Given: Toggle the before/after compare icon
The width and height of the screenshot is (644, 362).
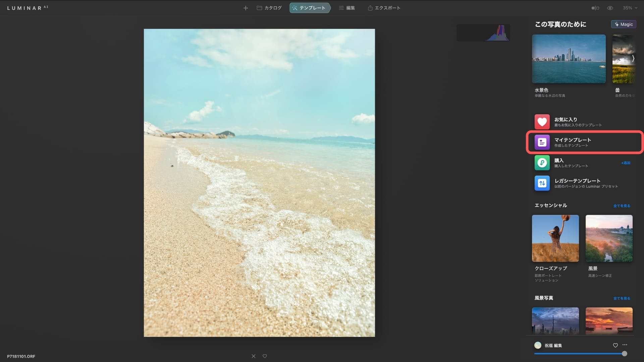Looking at the screenshot, I should [x=595, y=8].
